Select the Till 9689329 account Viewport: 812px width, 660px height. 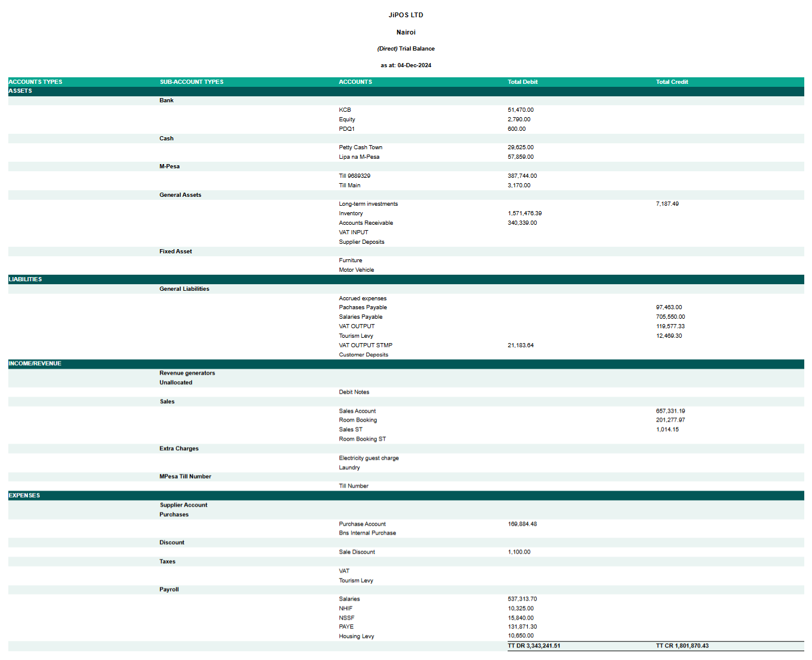coord(354,175)
